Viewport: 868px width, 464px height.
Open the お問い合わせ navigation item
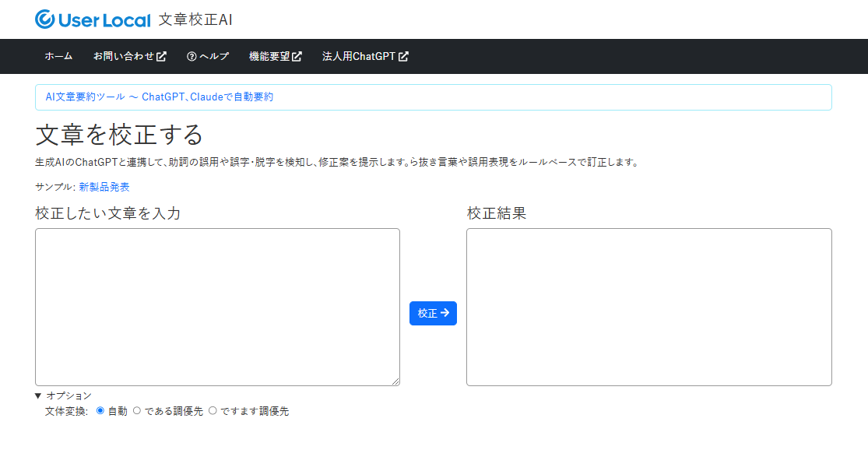pos(124,57)
